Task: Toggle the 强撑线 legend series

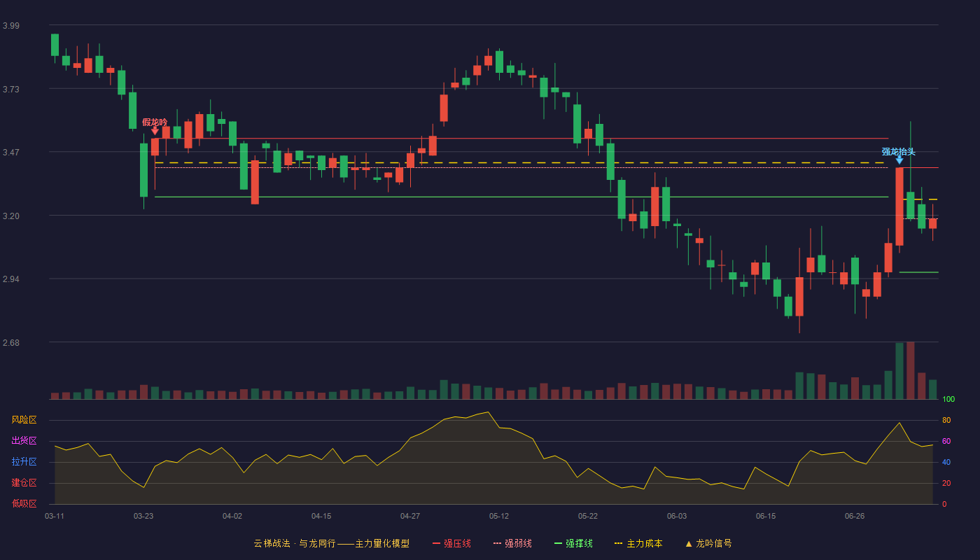Action: (x=573, y=543)
